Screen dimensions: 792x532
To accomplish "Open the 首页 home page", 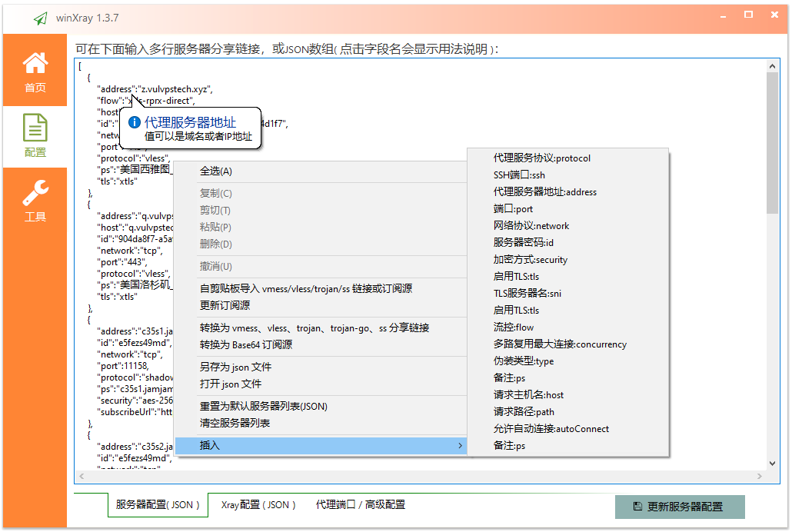I will 35,71.
